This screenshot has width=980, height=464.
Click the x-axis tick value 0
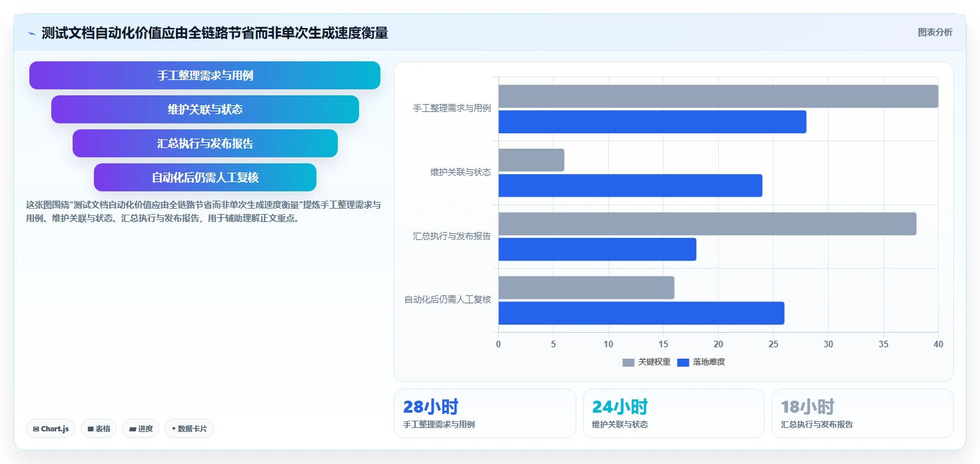pyautogui.click(x=498, y=344)
